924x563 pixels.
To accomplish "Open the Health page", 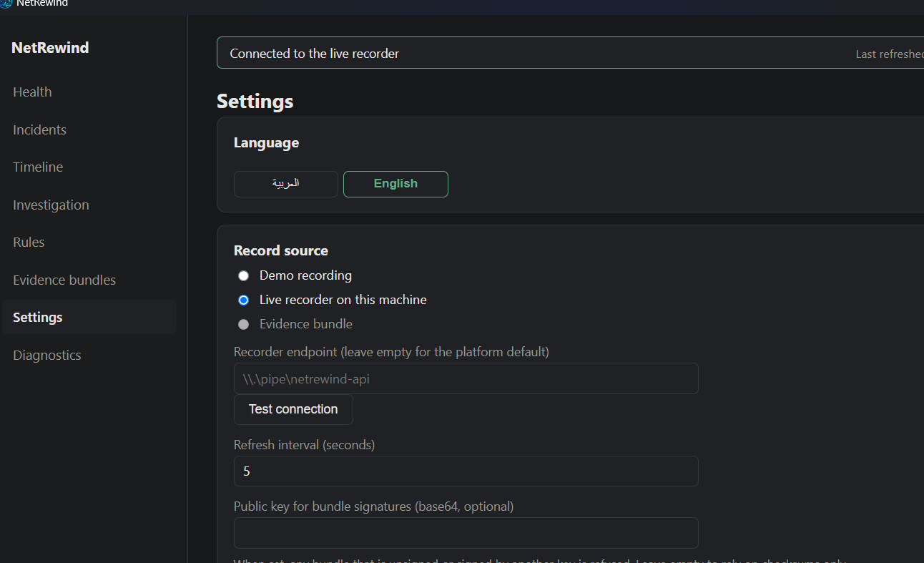I will [x=32, y=92].
